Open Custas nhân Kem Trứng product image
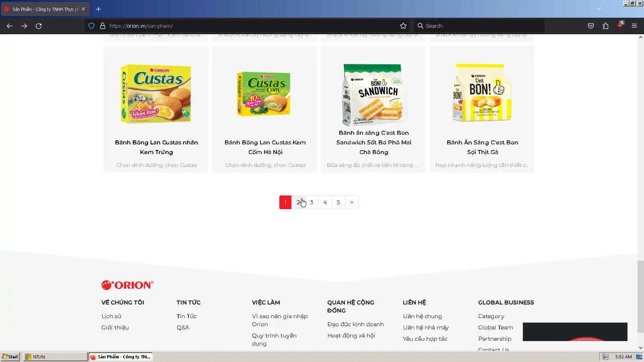Screen dimensions: 644x362 click(x=156, y=94)
